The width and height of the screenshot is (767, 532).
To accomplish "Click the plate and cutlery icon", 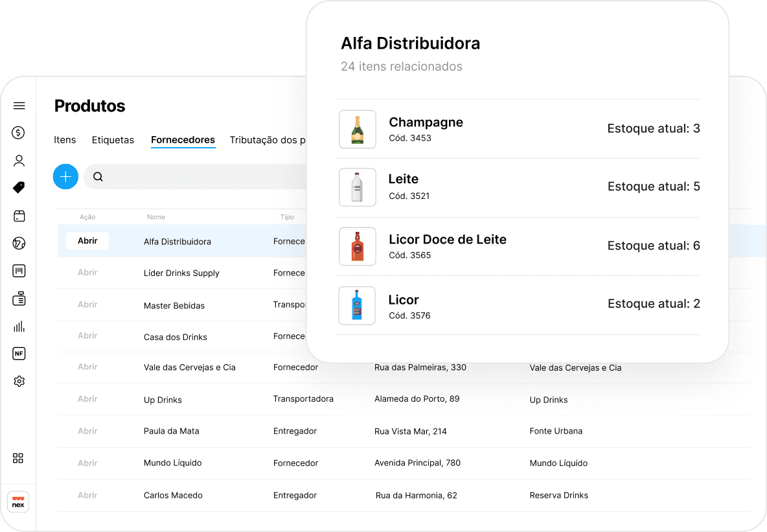I will [x=19, y=243].
